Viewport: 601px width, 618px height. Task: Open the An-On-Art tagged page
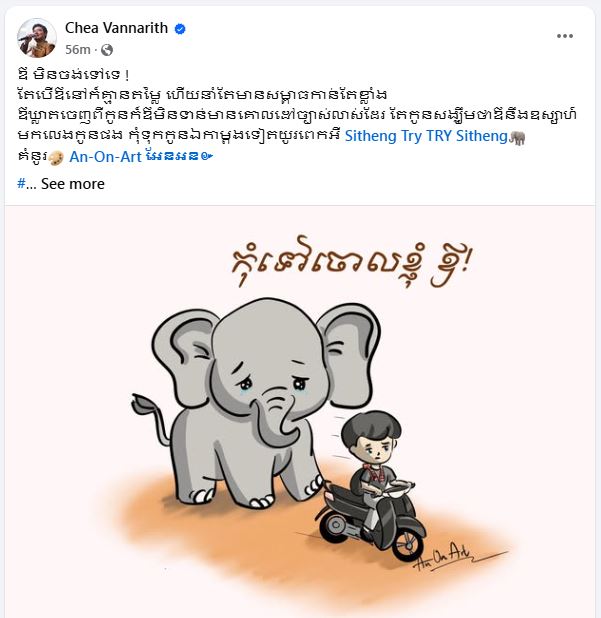pyautogui.click(x=105, y=157)
